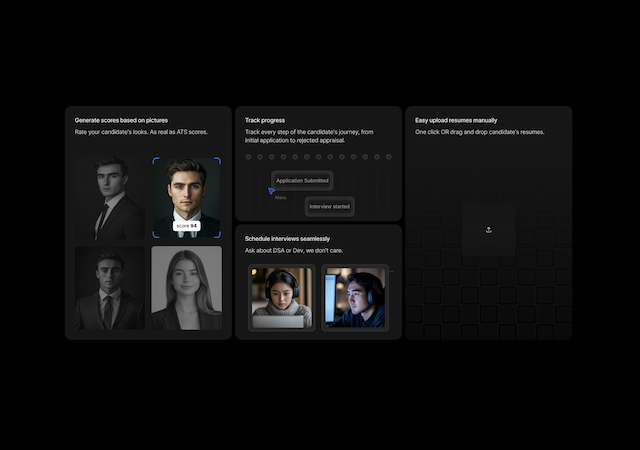Click the first progress tracker dot
This screenshot has width=640, height=450.
click(x=247, y=157)
